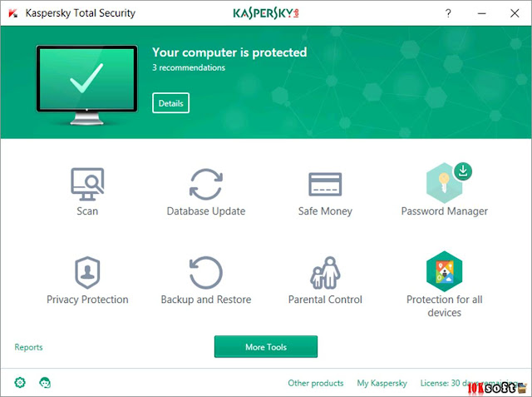The height and width of the screenshot is (397, 532).
Task: Click the Safe Money label
Action: tap(325, 211)
